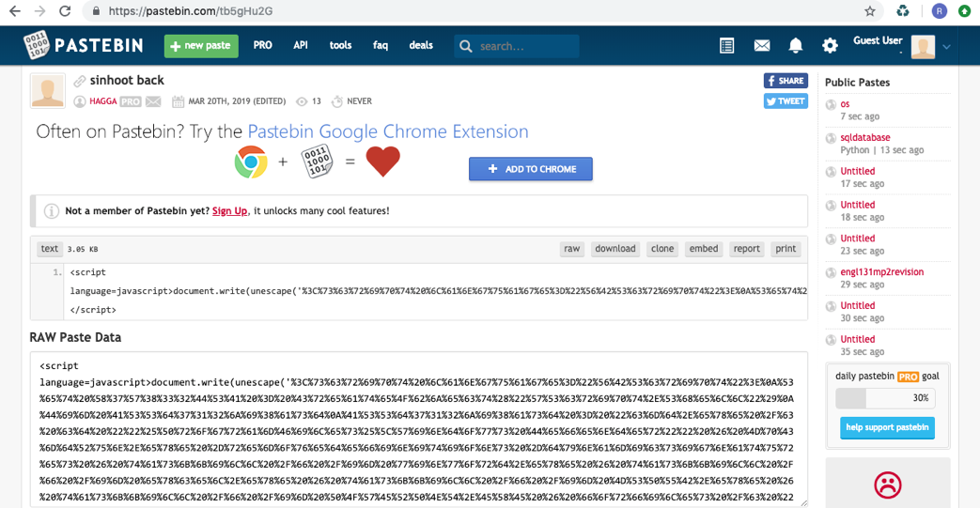Click the site lock icon in address bar
Viewport: 980px width, 508px height.
point(96,11)
